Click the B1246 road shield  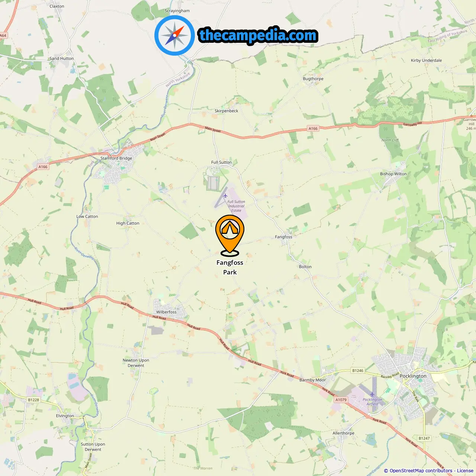pyautogui.click(x=358, y=370)
